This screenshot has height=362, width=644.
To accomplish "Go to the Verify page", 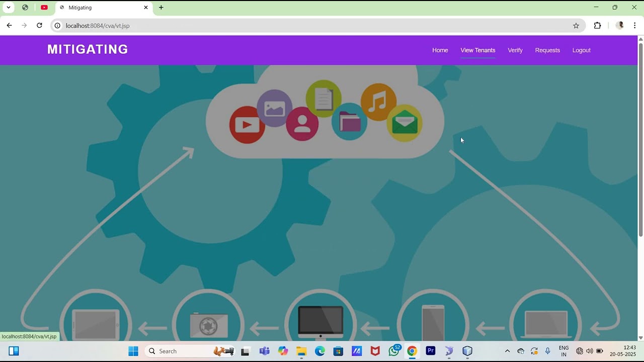I will pyautogui.click(x=515, y=50).
